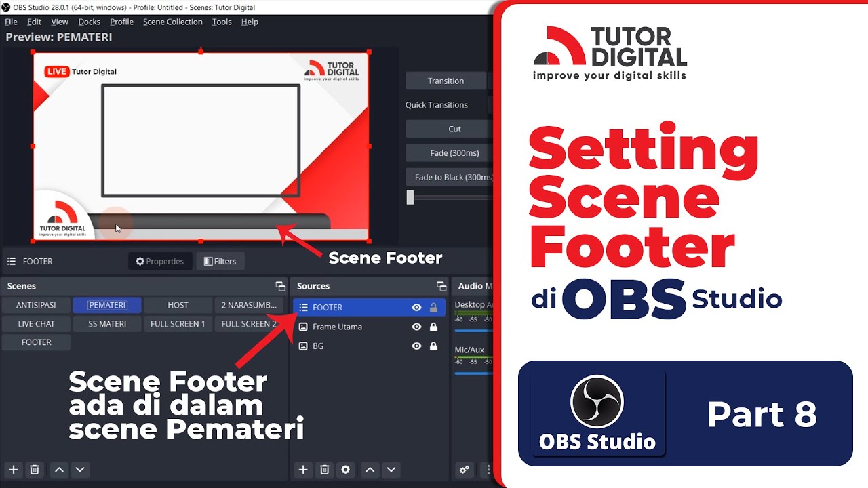
Task: Open the Edit menu
Action: (34, 22)
